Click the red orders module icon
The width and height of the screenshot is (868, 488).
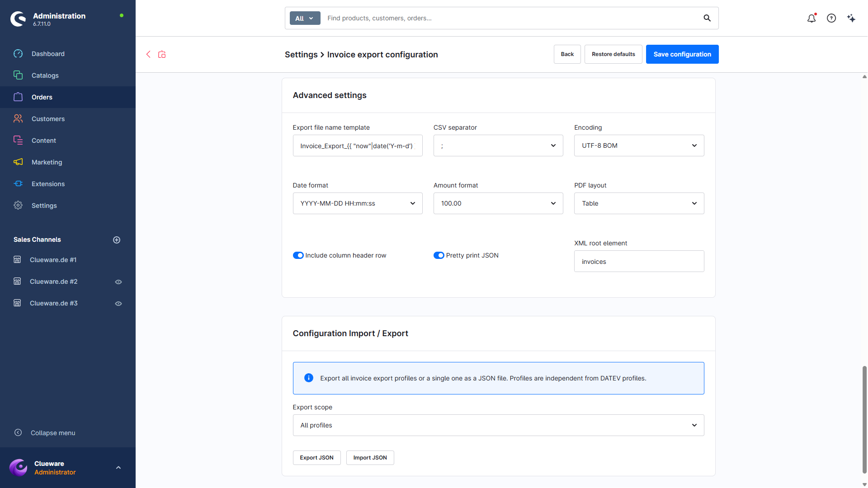(162, 54)
